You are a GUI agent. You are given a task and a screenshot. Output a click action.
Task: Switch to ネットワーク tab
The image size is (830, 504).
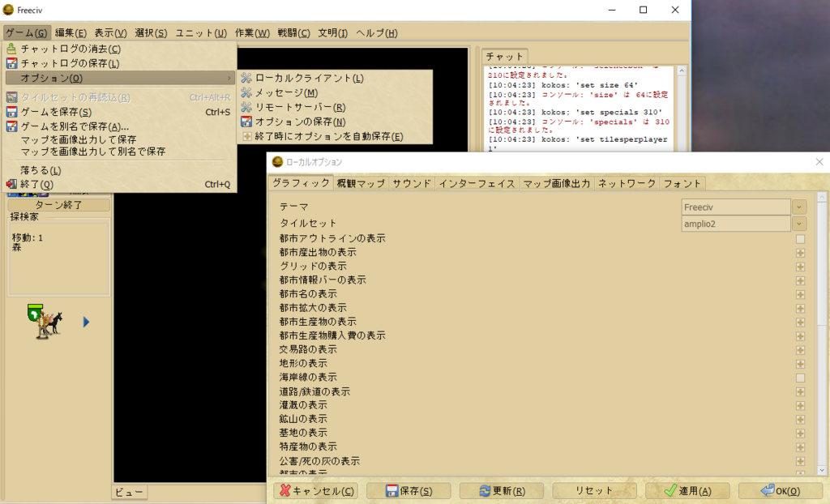pos(627,183)
